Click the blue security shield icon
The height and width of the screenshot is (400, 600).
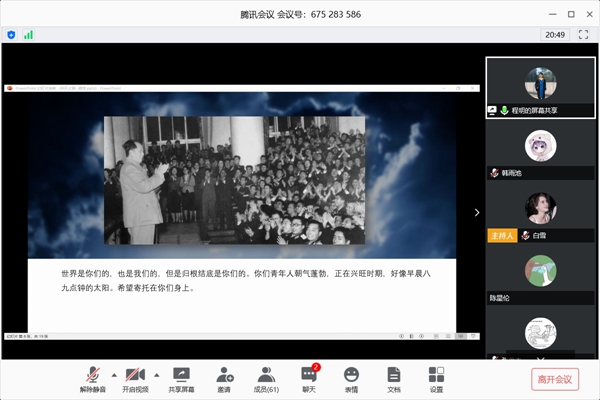click(x=11, y=34)
